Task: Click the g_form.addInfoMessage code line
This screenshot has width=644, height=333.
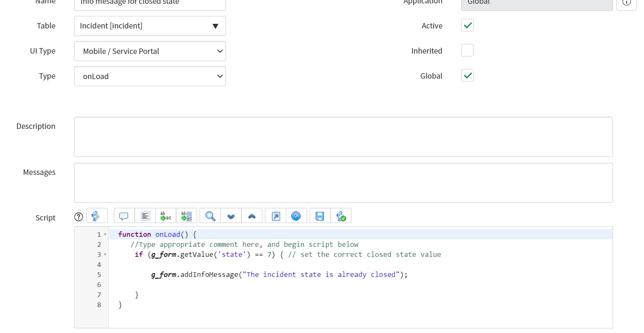Action: click(x=280, y=274)
